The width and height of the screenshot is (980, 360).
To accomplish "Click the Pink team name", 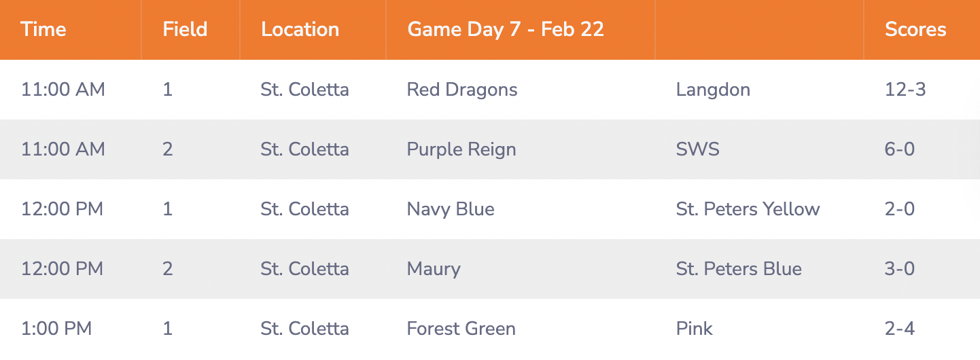I will [x=694, y=329].
